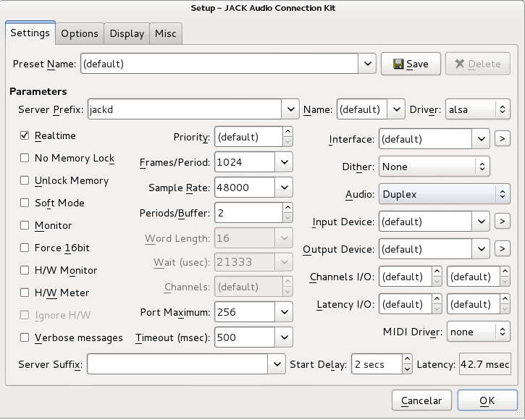The image size is (525, 420).
Task: Increase Channels I/O output count
Action: (505, 272)
